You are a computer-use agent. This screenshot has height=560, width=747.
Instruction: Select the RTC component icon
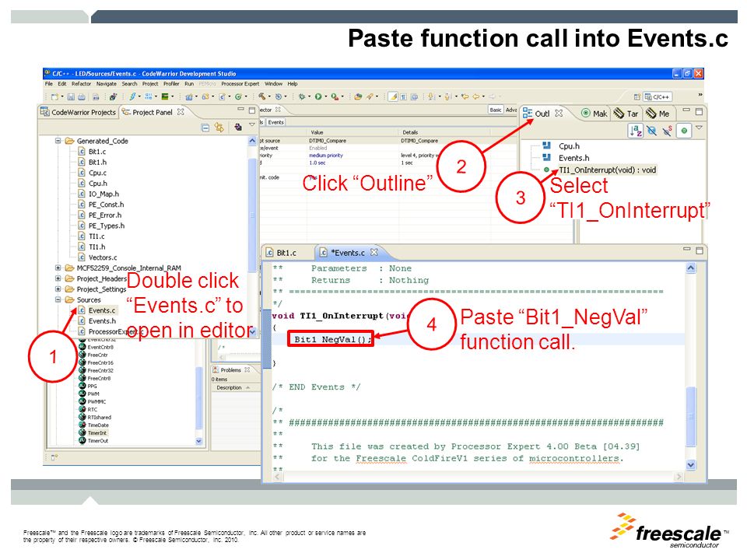pyautogui.click(x=82, y=409)
